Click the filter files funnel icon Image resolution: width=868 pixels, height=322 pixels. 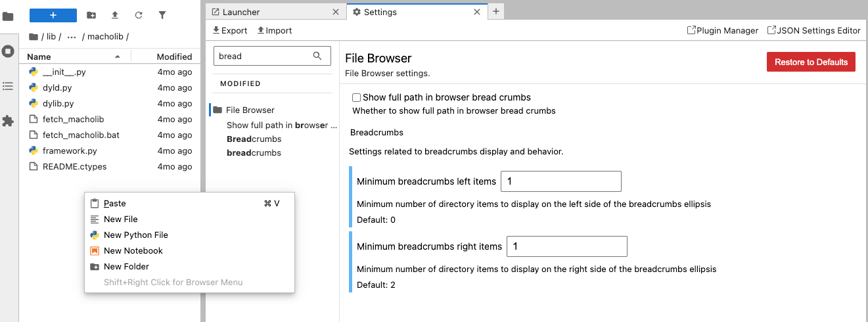162,15
